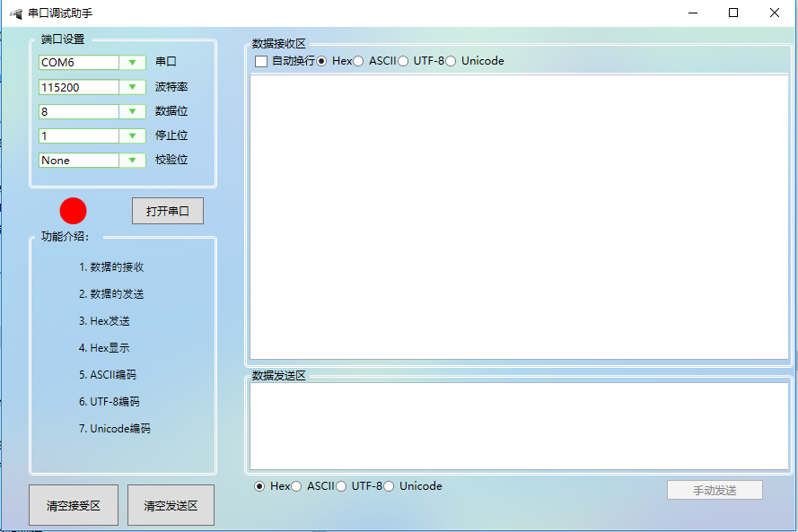Click the text '4. Hex显示'

click(x=104, y=348)
